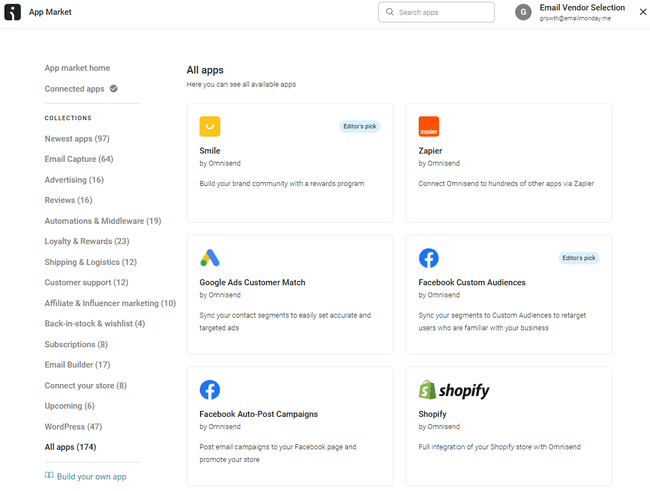The width and height of the screenshot is (650, 491).
Task: Open the Shopify app title
Action: coord(432,414)
